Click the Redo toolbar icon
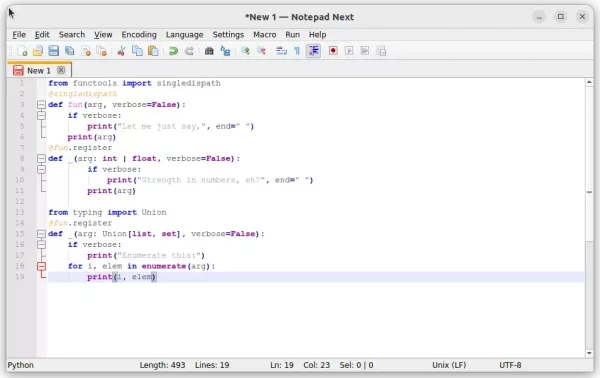 [189, 51]
